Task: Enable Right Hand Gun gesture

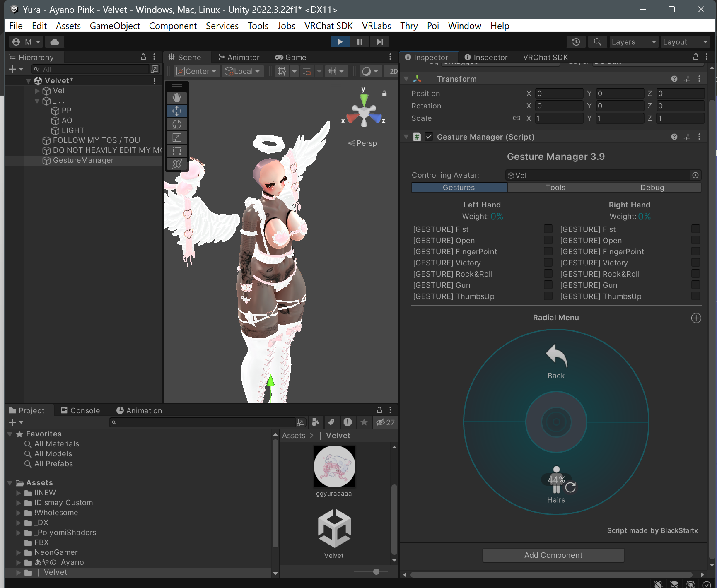Action: pyautogui.click(x=695, y=284)
